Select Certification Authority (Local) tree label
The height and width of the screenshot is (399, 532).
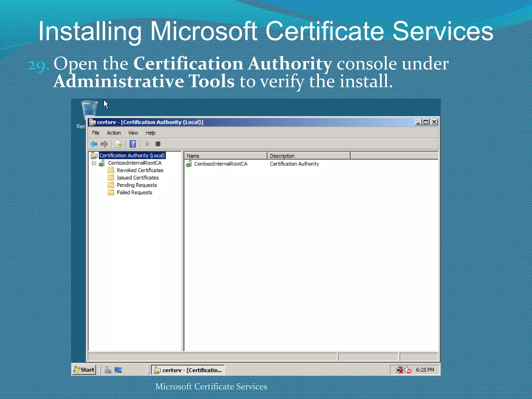[132, 155]
